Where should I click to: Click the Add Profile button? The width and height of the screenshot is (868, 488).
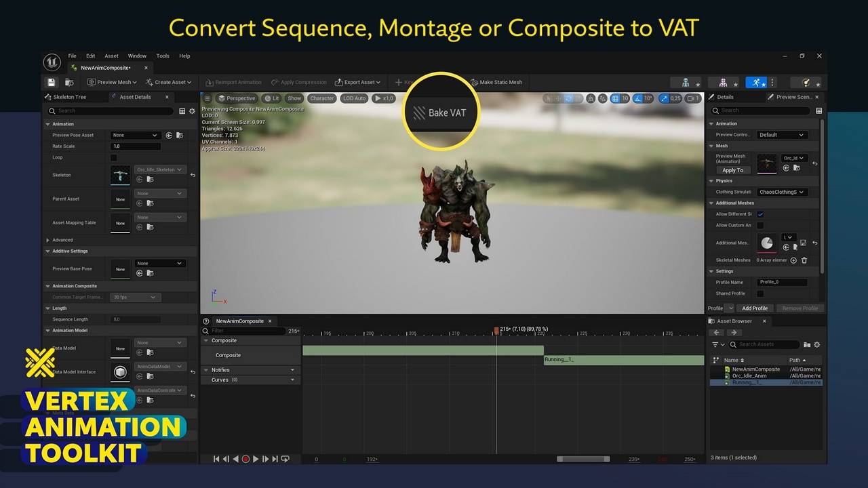tap(755, 308)
